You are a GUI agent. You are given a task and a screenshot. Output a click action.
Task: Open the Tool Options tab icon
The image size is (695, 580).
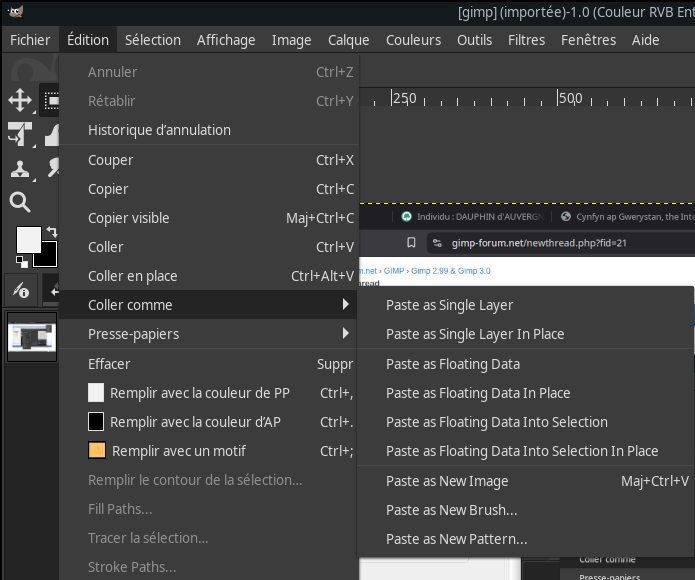[x=20, y=290]
